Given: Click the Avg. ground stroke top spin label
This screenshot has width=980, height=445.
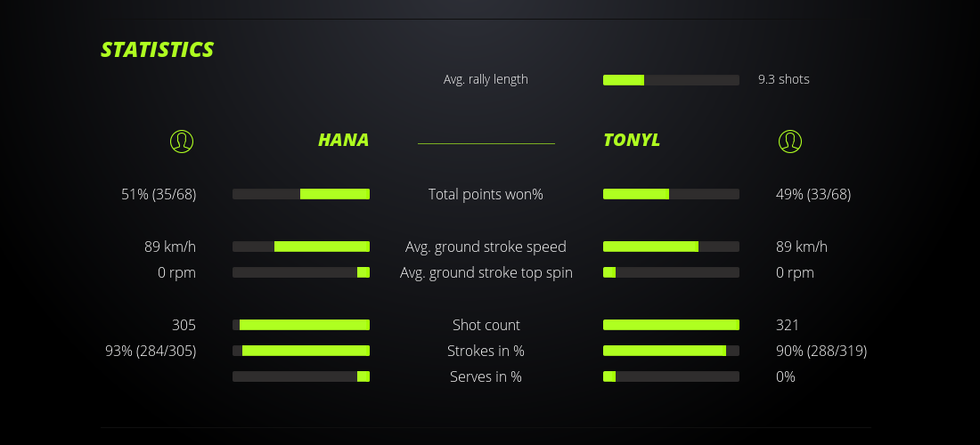Looking at the screenshot, I should click(x=486, y=272).
